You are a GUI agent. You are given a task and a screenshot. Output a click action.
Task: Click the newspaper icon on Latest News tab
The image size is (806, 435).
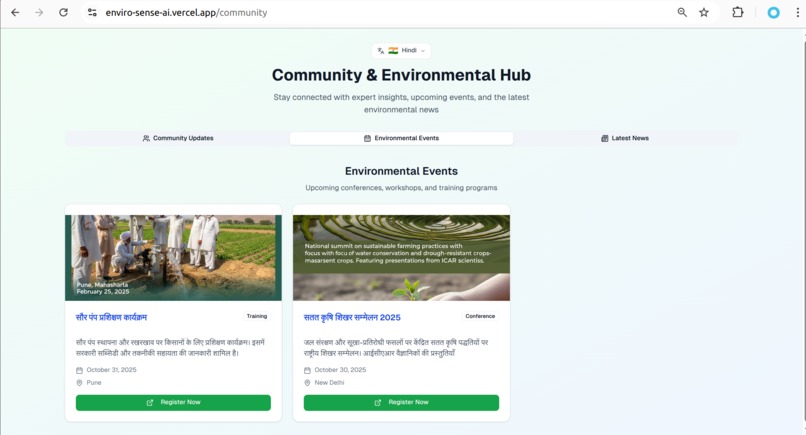(x=604, y=138)
